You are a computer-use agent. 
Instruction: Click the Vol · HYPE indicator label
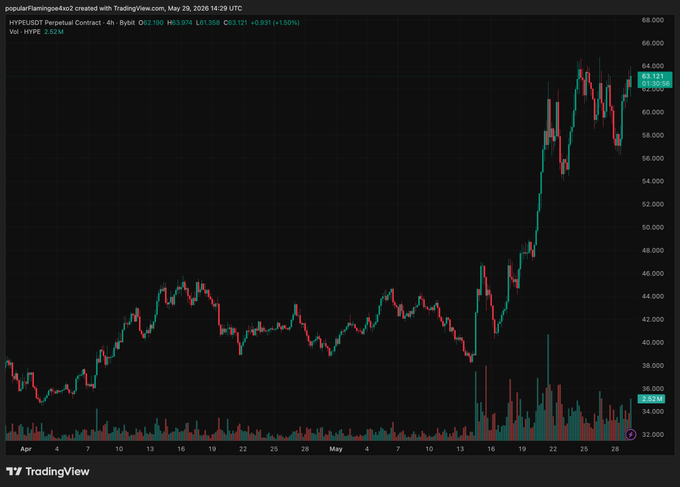click(25, 32)
